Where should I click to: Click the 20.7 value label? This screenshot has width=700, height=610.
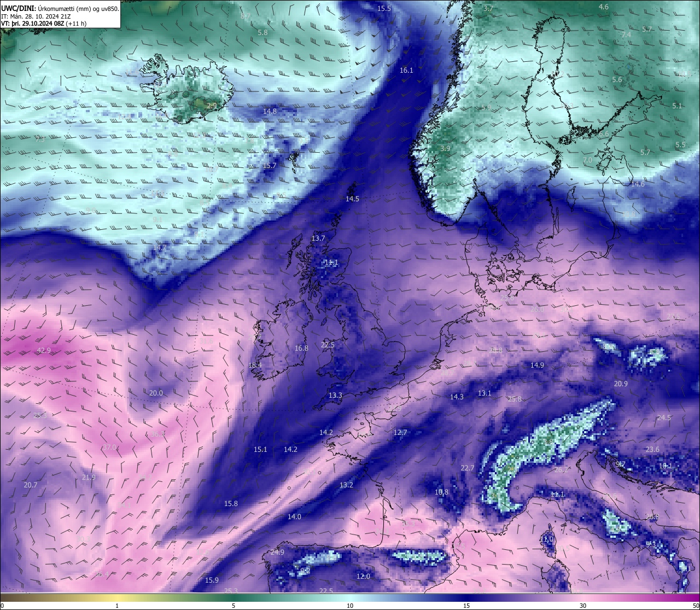[x=31, y=485]
